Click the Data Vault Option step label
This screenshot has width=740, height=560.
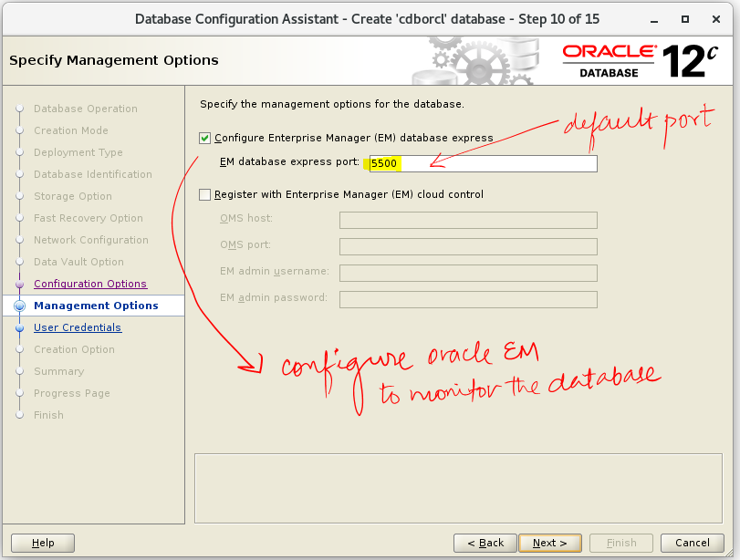[x=78, y=262]
